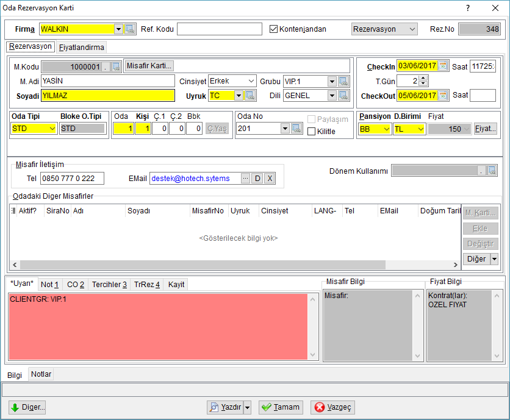This screenshot has width=510, height=420.
Task: Click the Yazdır print button
Action: pos(226,407)
